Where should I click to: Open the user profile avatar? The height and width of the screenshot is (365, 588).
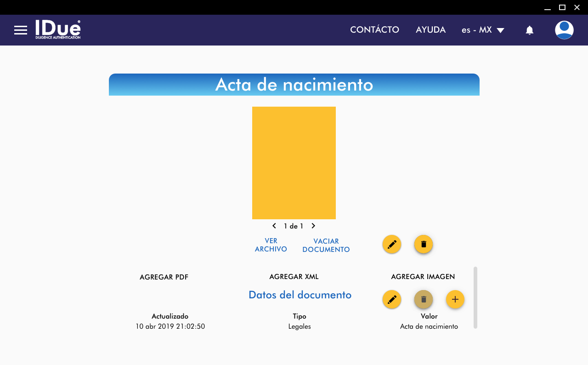564,30
